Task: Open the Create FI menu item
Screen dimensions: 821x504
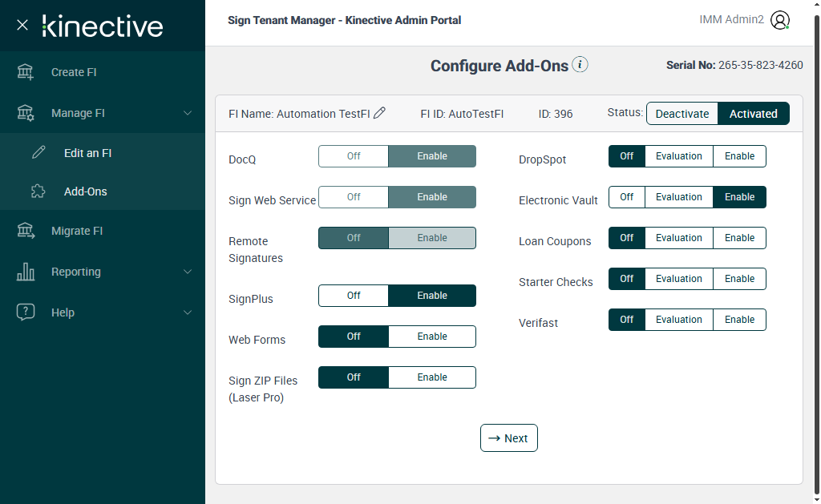Action: coord(103,72)
